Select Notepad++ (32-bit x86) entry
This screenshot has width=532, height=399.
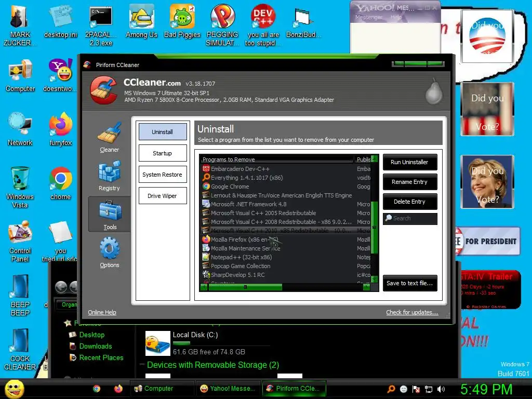pyautogui.click(x=286, y=257)
